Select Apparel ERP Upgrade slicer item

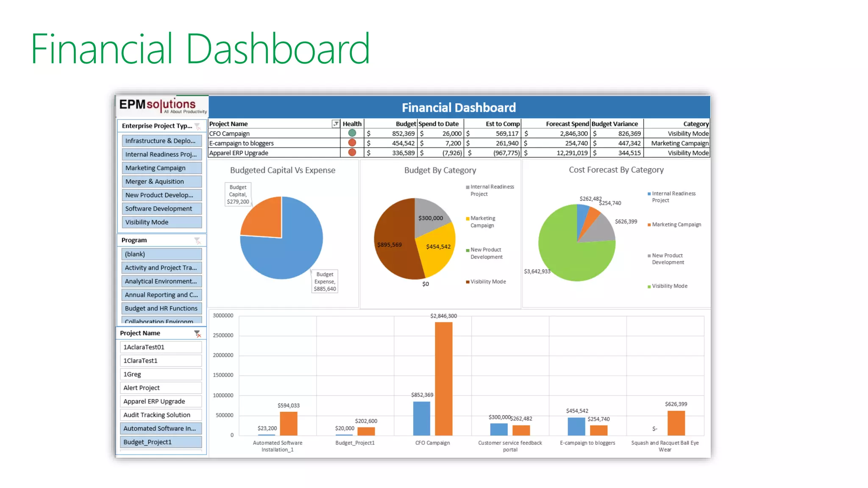161,401
